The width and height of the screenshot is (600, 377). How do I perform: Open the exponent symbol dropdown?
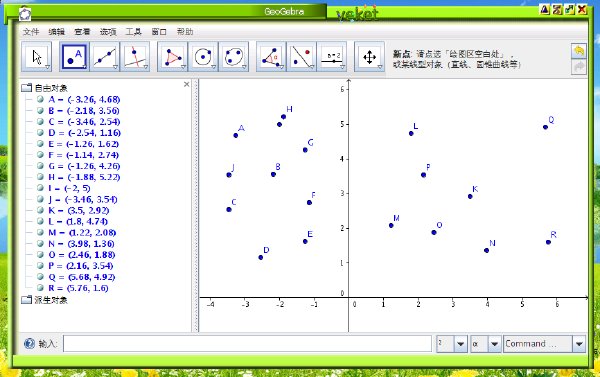(x=460, y=344)
